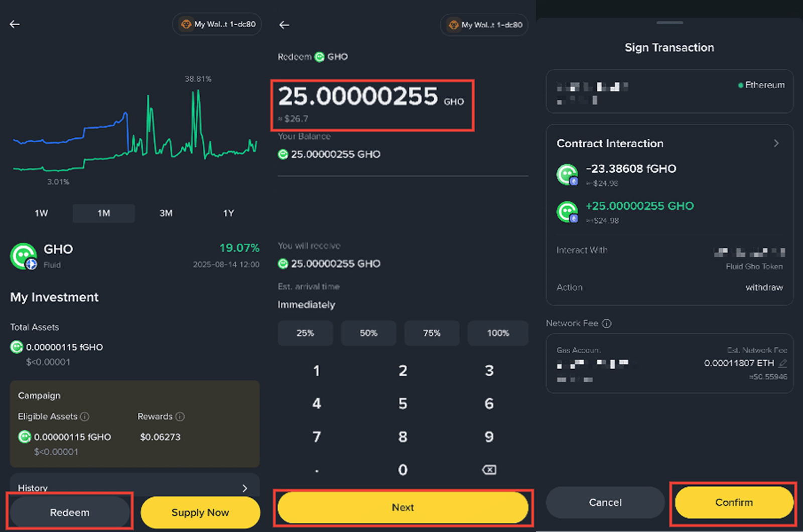The height and width of the screenshot is (532, 803).
Task: Select the 25% amount option
Action: [x=305, y=333]
